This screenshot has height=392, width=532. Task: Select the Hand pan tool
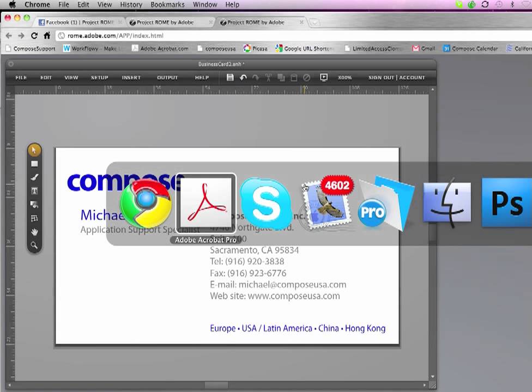pos(34,232)
